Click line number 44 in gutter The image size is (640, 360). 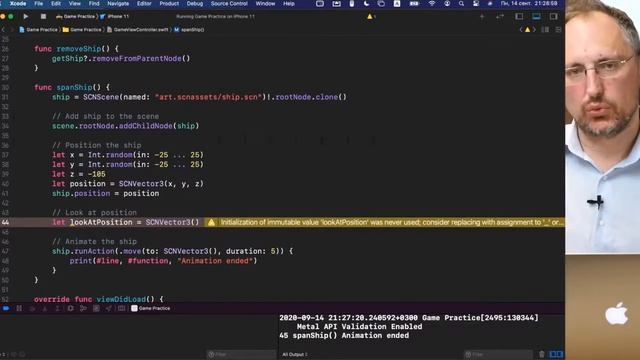[5, 222]
